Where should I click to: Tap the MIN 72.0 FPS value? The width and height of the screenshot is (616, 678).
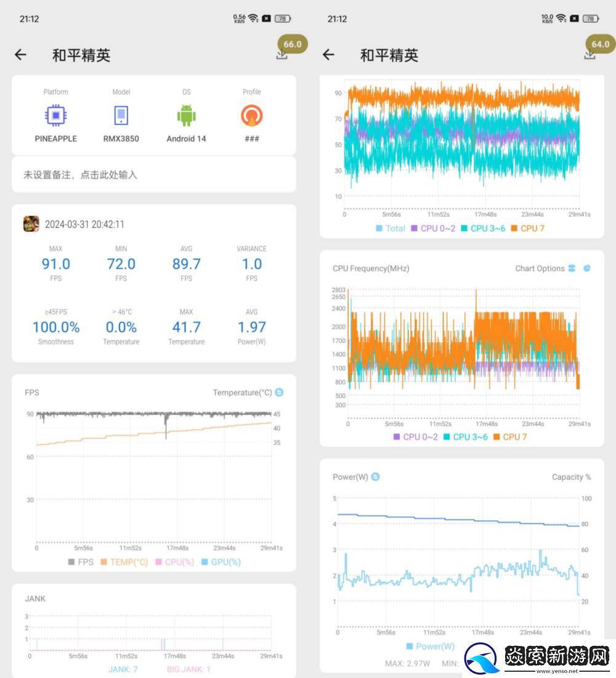click(x=121, y=264)
